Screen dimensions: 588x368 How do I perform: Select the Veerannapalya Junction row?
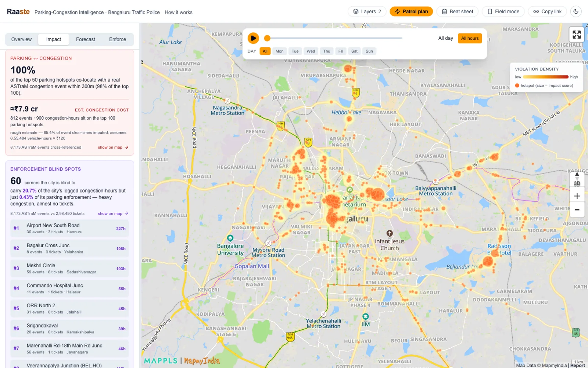[x=69, y=365]
